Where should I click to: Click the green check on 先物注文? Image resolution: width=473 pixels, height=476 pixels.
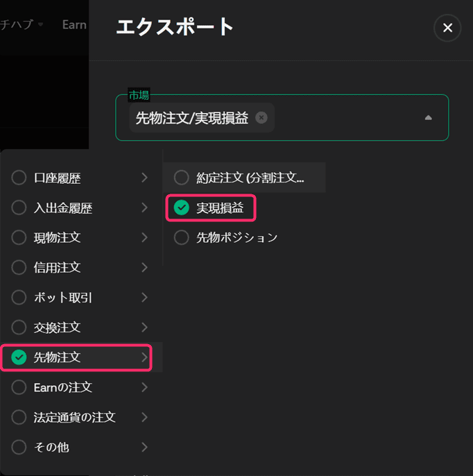click(19, 357)
